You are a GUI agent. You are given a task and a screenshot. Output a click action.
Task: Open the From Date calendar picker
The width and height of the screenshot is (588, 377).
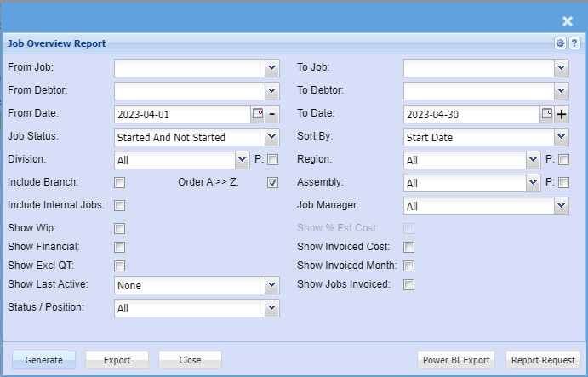click(x=258, y=113)
